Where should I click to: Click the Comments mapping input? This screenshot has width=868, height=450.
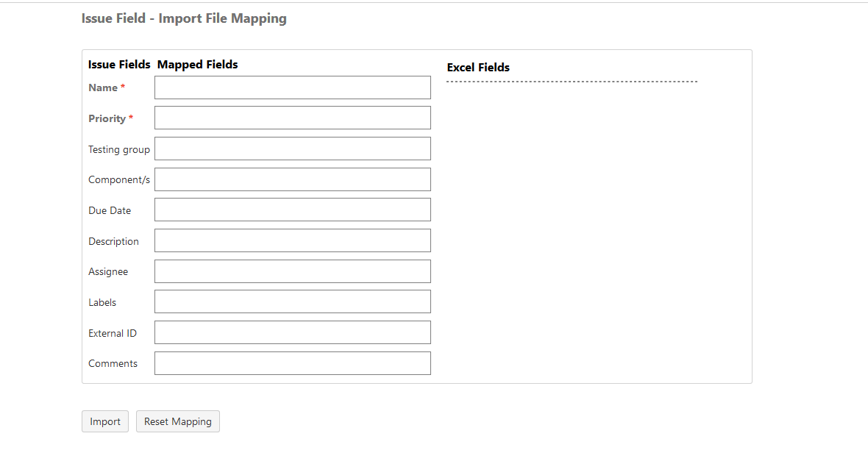(x=292, y=362)
